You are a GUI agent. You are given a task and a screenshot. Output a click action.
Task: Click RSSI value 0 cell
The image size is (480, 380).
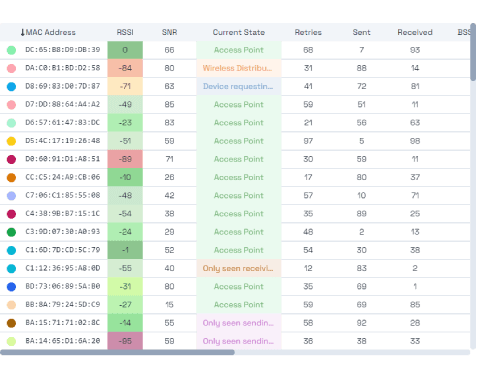[125, 50]
